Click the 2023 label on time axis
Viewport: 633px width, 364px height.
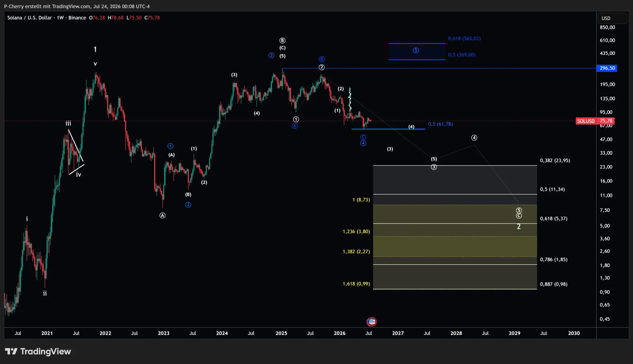coord(164,333)
